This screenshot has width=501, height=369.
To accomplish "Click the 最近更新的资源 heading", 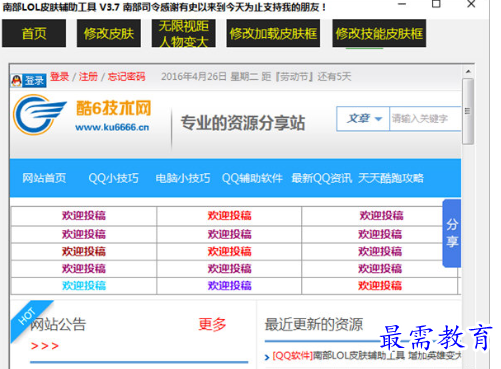I will [x=314, y=324].
